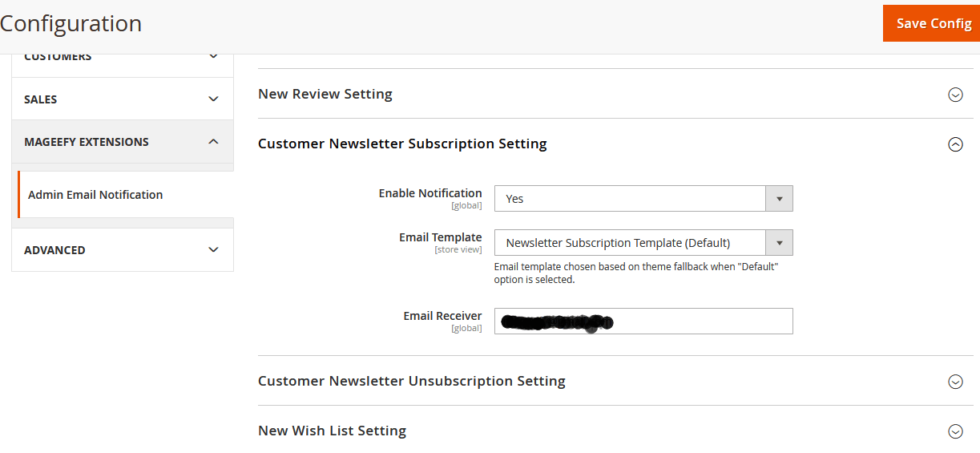Click the CUSTOMERS sidebar chevron arrow
Image resolution: width=980 pixels, height=453 pixels.
pyautogui.click(x=213, y=57)
